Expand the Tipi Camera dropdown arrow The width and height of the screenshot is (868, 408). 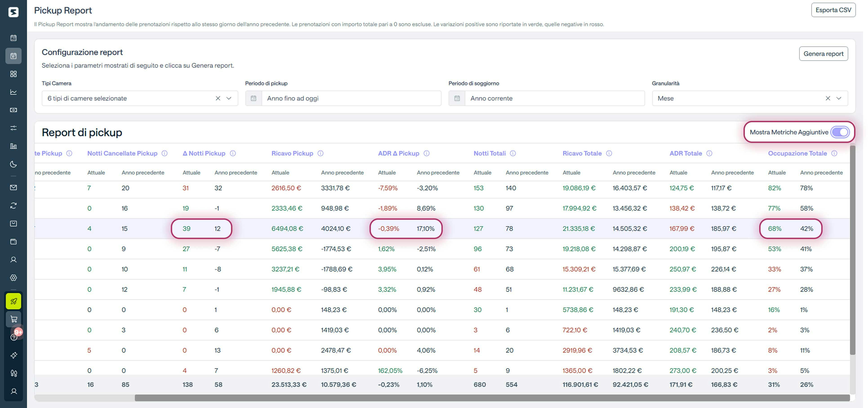[x=229, y=98]
